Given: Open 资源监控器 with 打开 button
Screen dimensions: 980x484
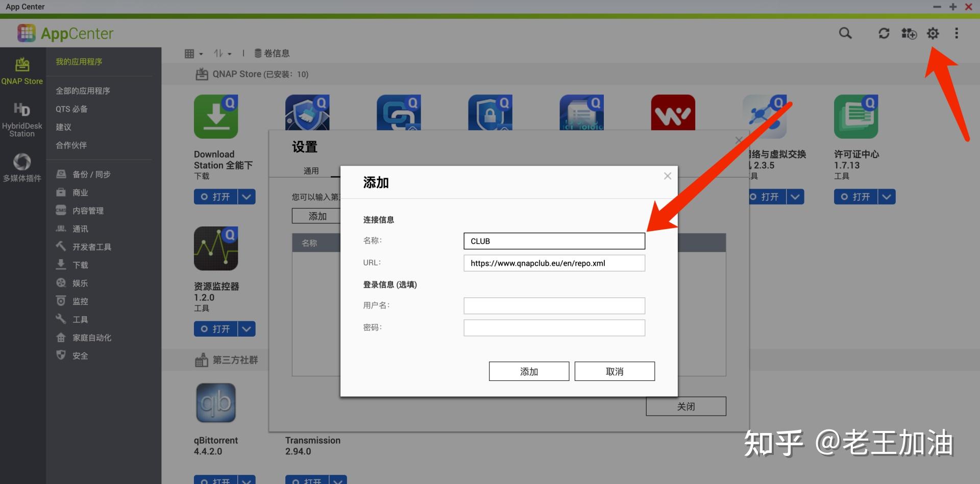Looking at the screenshot, I should 215,329.
